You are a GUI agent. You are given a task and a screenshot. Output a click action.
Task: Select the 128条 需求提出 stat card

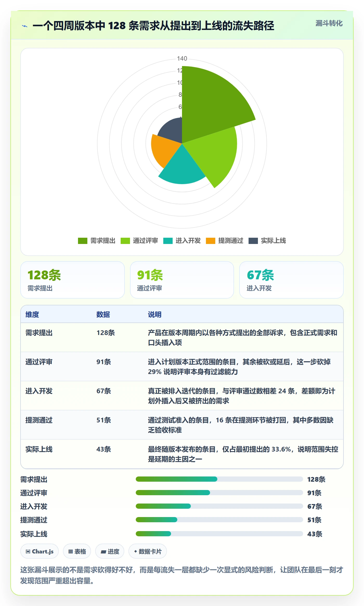coord(73,280)
